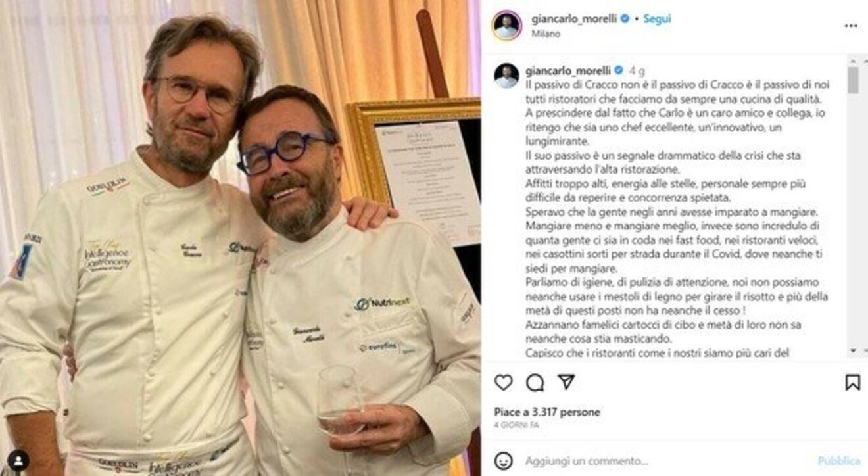Open caption author's small avatar
Viewport: 868px width, 476px height.
(x=506, y=76)
